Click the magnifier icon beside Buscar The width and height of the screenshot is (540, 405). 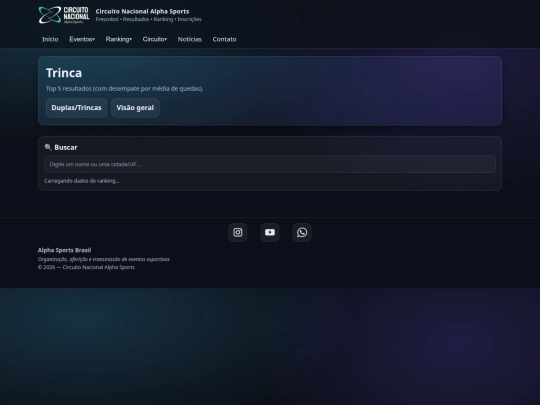48,147
